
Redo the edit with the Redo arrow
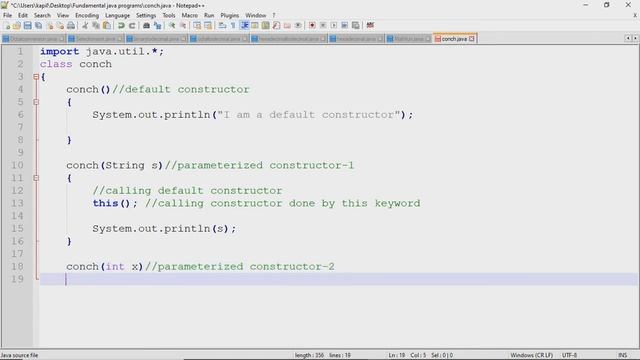coord(132,25)
